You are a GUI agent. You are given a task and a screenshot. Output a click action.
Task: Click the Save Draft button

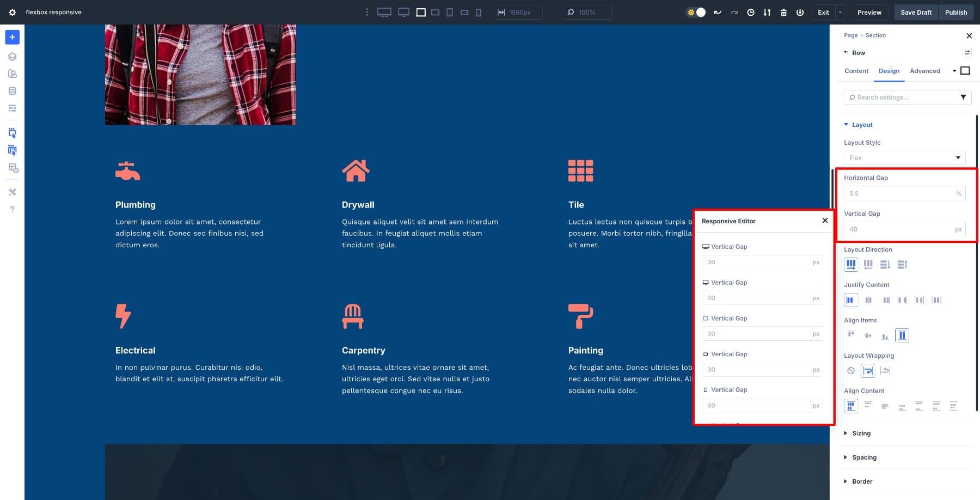coord(916,12)
